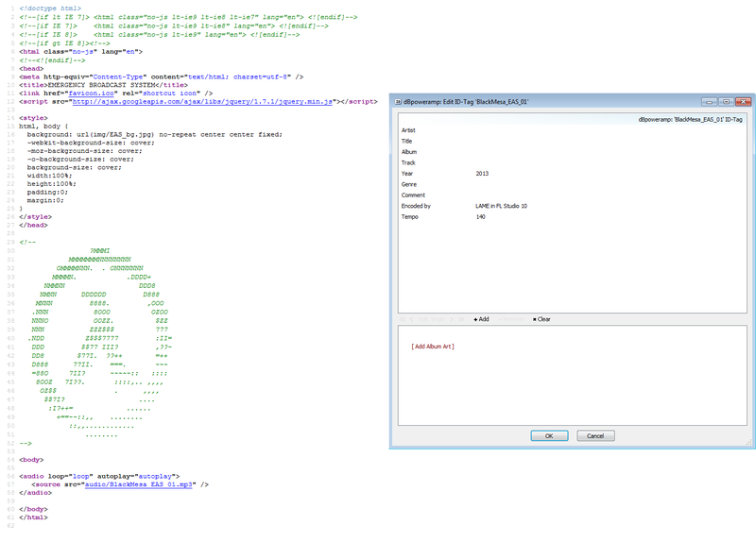Viewport: 756px width, 542px height.
Task: Click the Artist tag field
Action: [x=572, y=130]
